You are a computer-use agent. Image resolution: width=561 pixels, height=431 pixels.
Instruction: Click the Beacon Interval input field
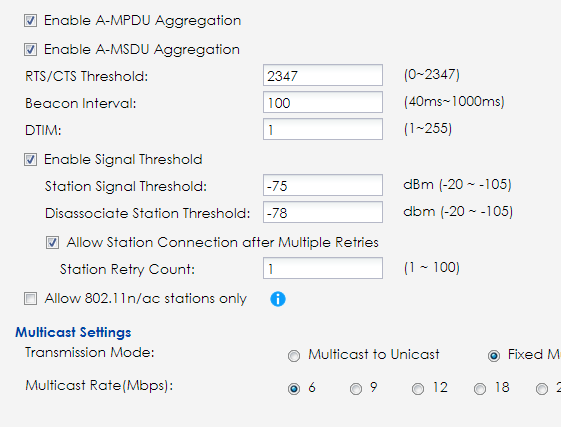pyautogui.click(x=323, y=102)
